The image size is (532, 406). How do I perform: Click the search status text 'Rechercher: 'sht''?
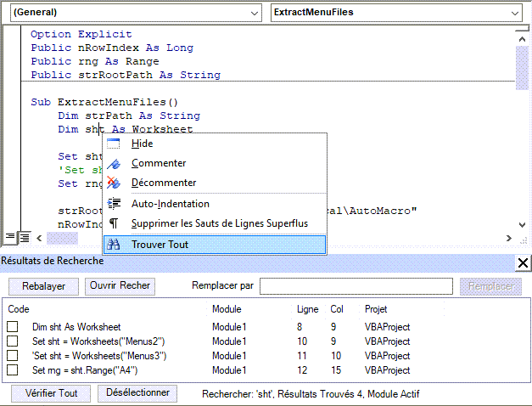238,394
